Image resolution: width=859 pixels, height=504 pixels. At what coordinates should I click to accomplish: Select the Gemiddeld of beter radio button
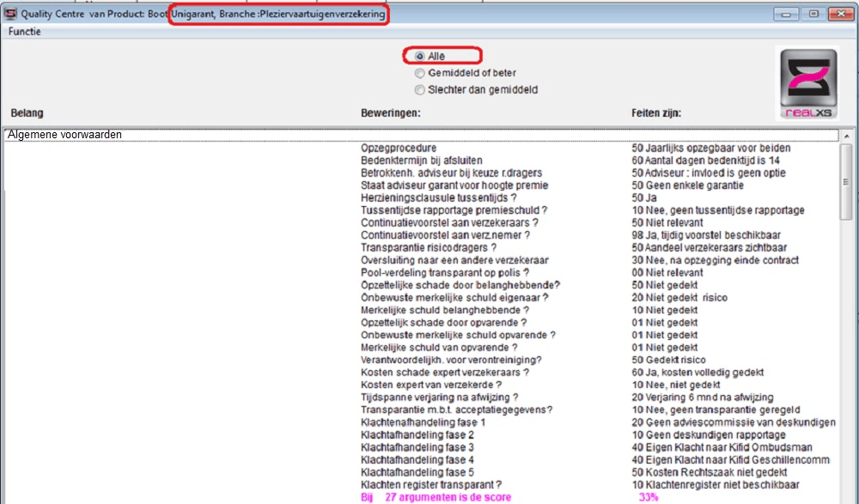tap(420, 73)
